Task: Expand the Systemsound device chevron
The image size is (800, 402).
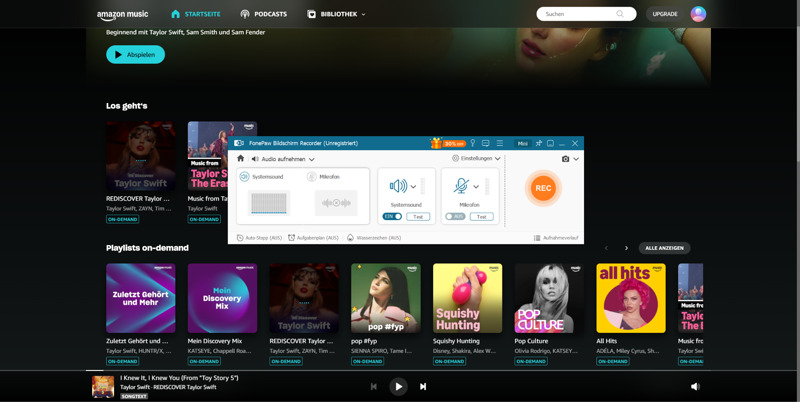Action: click(413, 187)
